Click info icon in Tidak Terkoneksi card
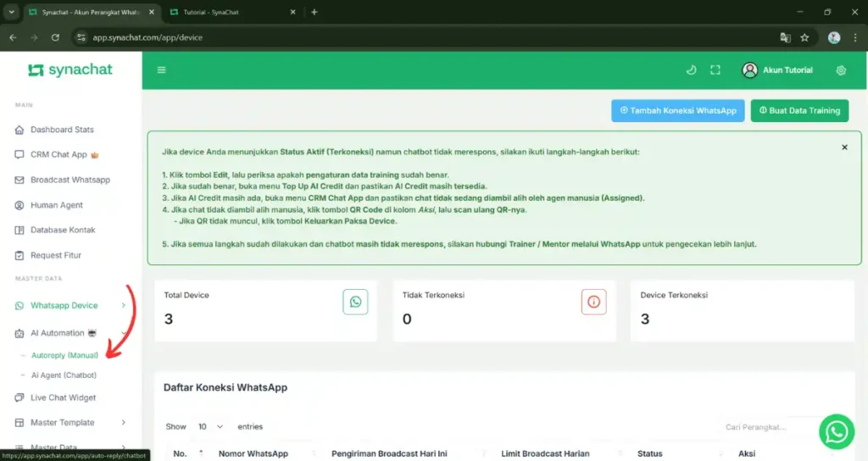The width and height of the screenshot is (868, 461). (593, 302)
